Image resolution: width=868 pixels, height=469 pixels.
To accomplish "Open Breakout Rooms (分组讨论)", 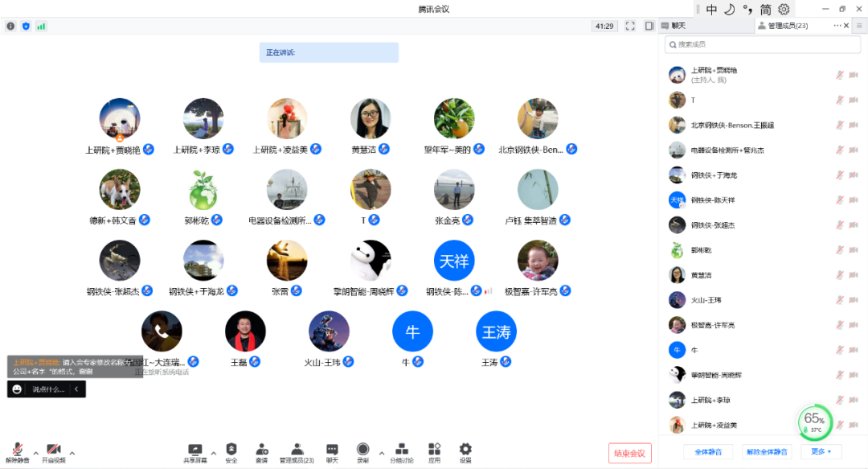I will [x=402, y=450].
